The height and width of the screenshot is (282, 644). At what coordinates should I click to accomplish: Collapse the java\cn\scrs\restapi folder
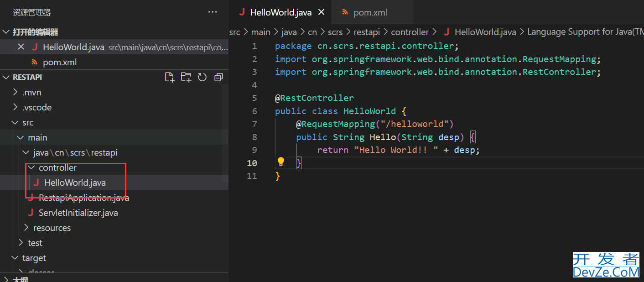pyautogui.click(x=26, y=152)
